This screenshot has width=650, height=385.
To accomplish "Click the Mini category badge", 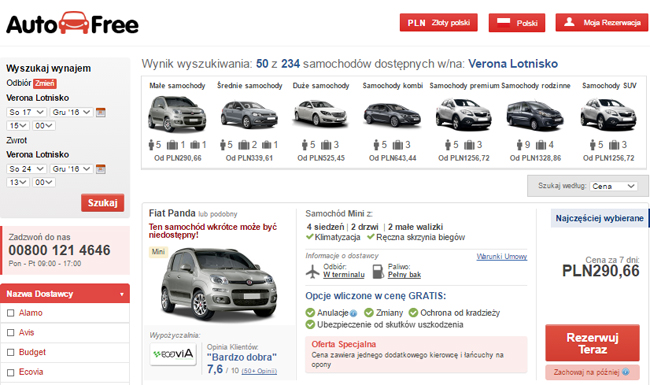I will tap(158, 252).
